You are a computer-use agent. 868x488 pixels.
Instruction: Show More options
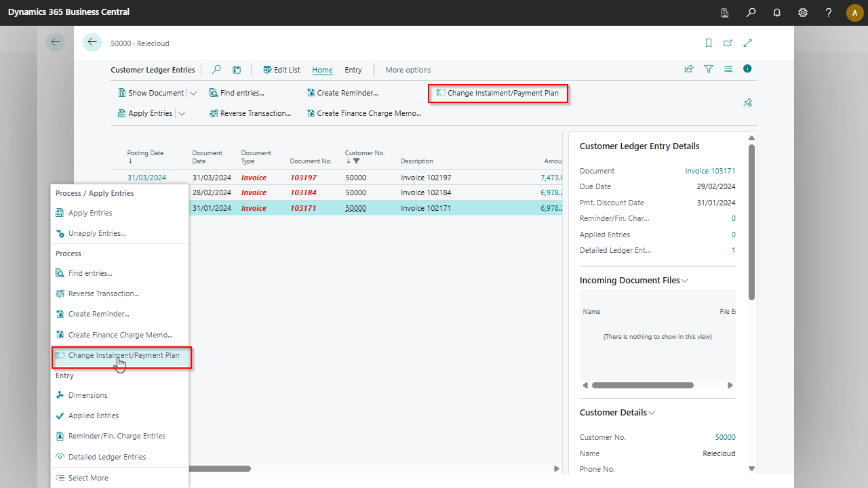point(408,70)
